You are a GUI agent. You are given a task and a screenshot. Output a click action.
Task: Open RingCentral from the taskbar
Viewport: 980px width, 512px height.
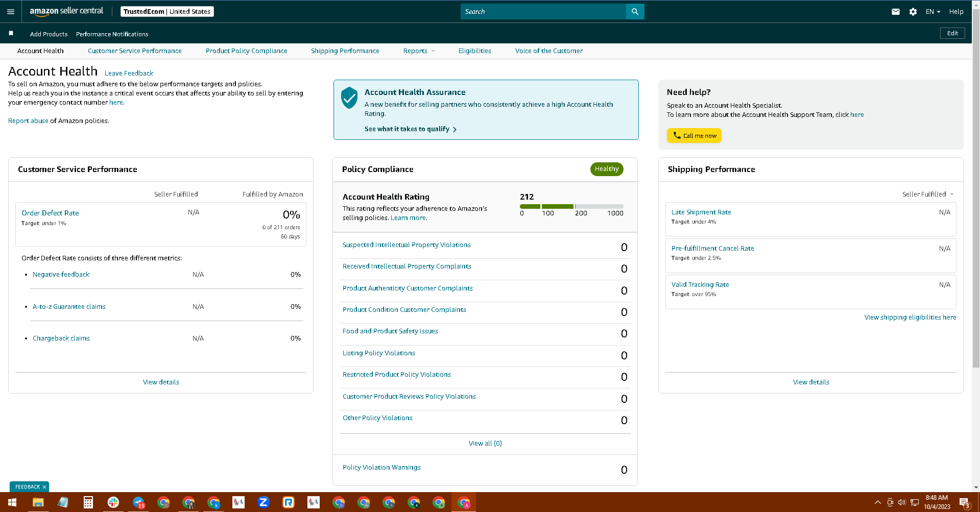click(x=289, y=502)
